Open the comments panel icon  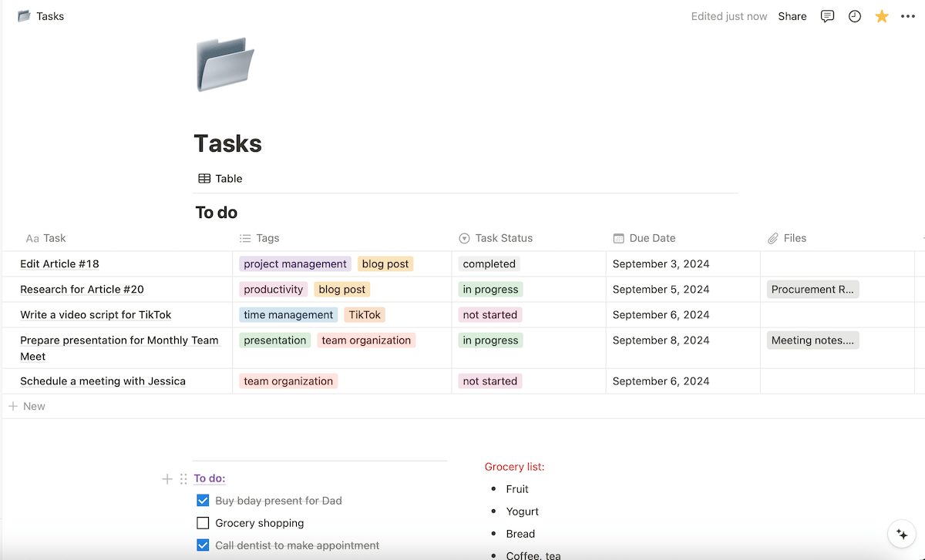click(827, 15)
